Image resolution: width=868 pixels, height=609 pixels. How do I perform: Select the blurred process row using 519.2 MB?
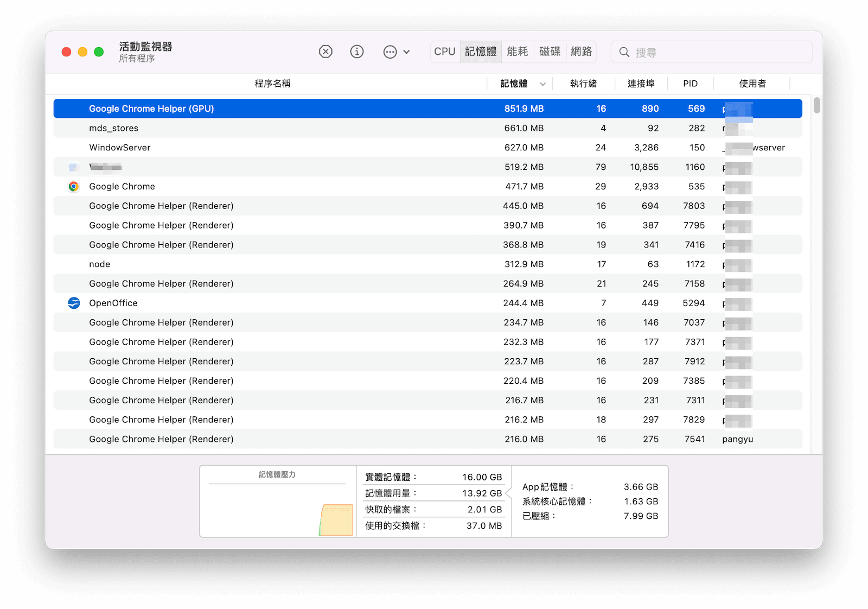pyautogui.click(x=427, y=167)
